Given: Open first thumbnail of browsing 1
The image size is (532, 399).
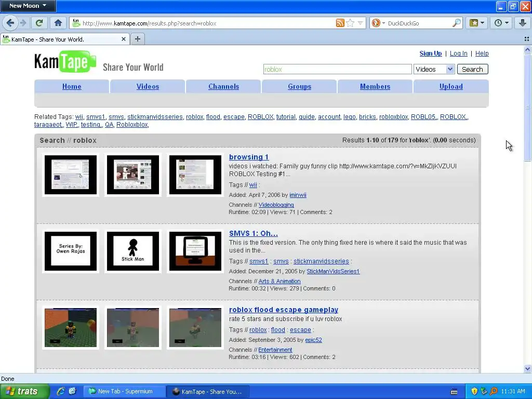Looking at the screenshot, I should click(71, 175).
